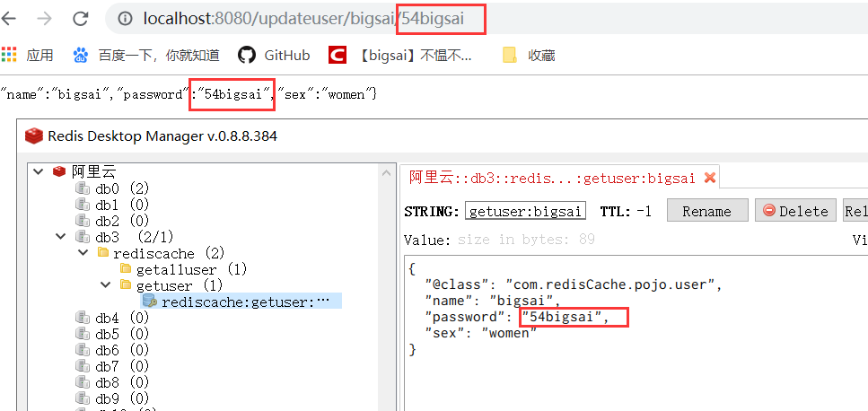This screenshot has width=868, height=411.
Task: Click getalluser folder icon
Action: click(x=127, y=269)
